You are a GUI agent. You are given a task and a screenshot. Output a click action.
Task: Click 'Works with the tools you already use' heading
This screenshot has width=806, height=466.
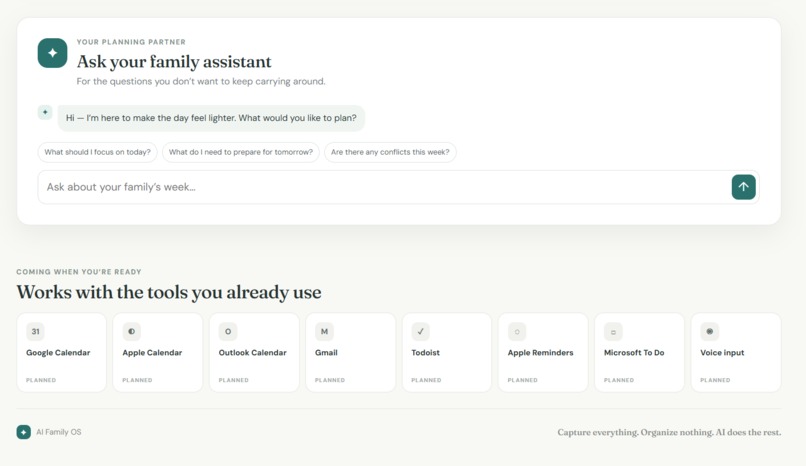click(169, 292)
